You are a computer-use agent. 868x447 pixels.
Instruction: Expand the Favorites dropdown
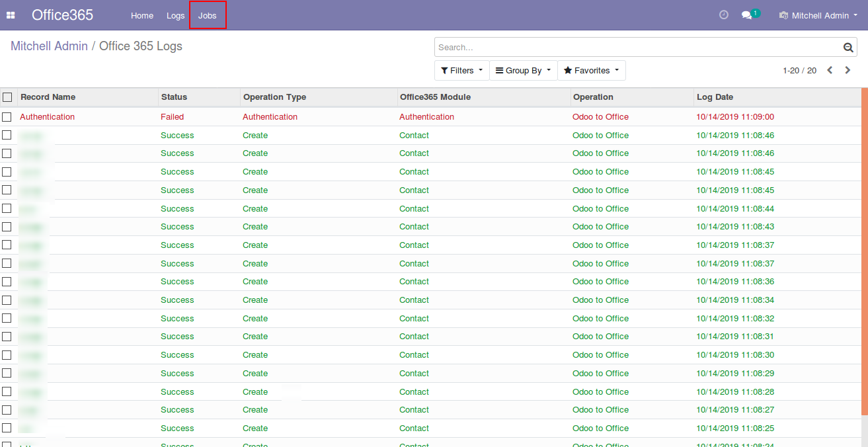click(591, 71)
